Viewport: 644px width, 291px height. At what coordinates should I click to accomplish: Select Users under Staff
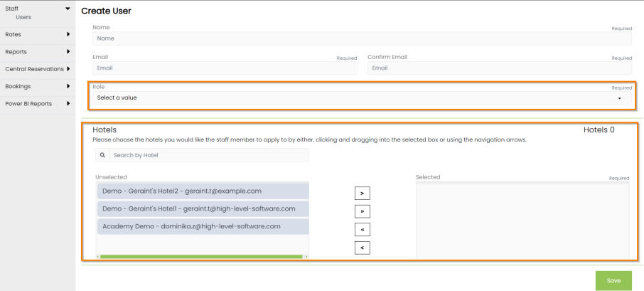pyautogui.click(x=23, y=17)
